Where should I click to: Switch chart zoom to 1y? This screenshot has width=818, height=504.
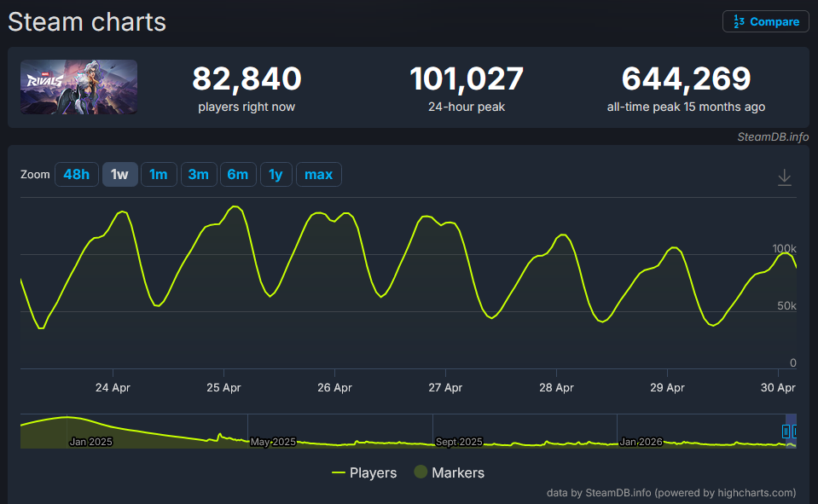pos(276,174)
